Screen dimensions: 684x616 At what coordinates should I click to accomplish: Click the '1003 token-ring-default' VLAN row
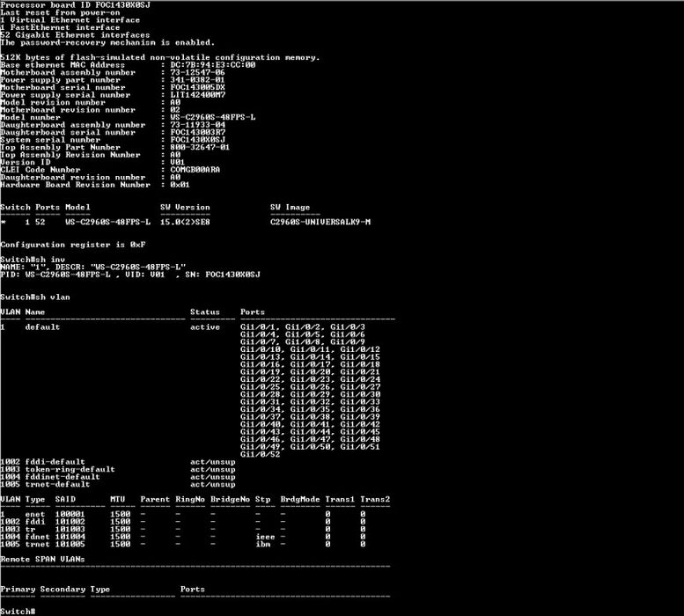click(118, 470)
